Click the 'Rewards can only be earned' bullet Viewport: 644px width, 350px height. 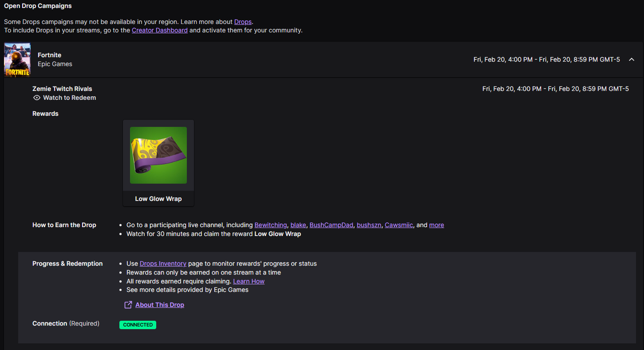(x=204, y=272)
